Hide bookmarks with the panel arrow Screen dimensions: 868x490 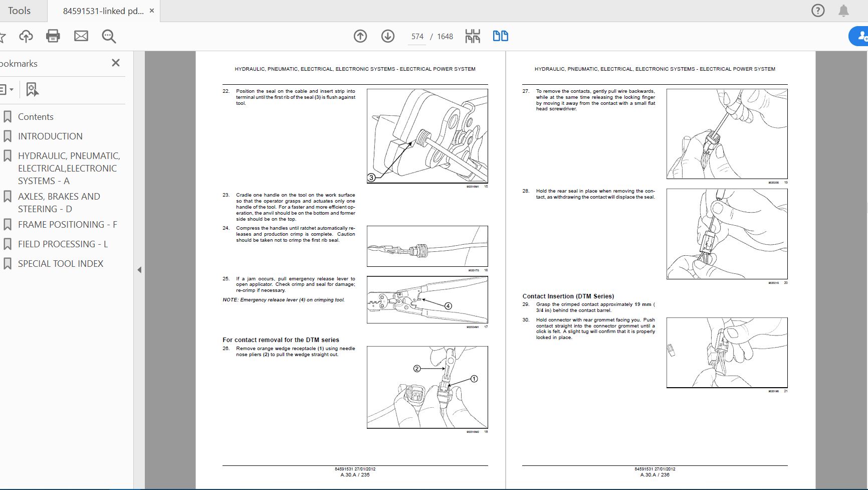pyautogui.click(x=139, y=269)
